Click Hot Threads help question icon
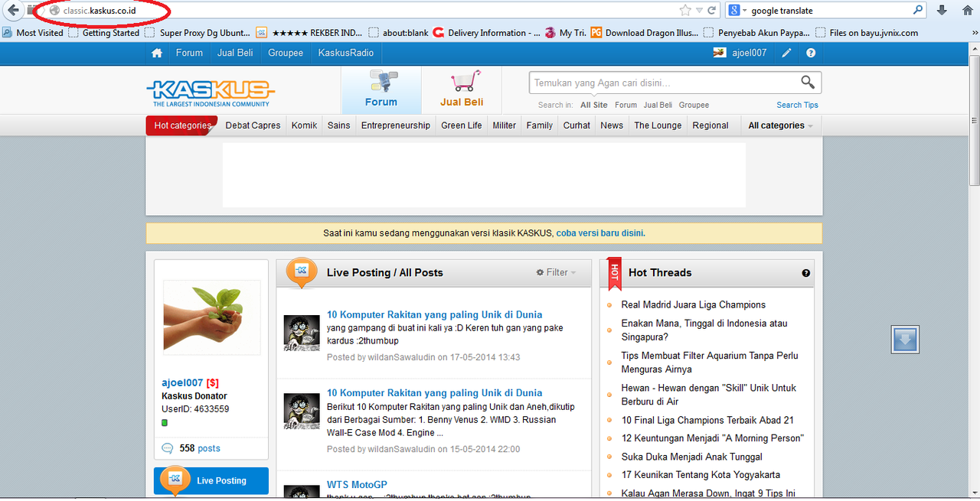 (x=805, y=273)
